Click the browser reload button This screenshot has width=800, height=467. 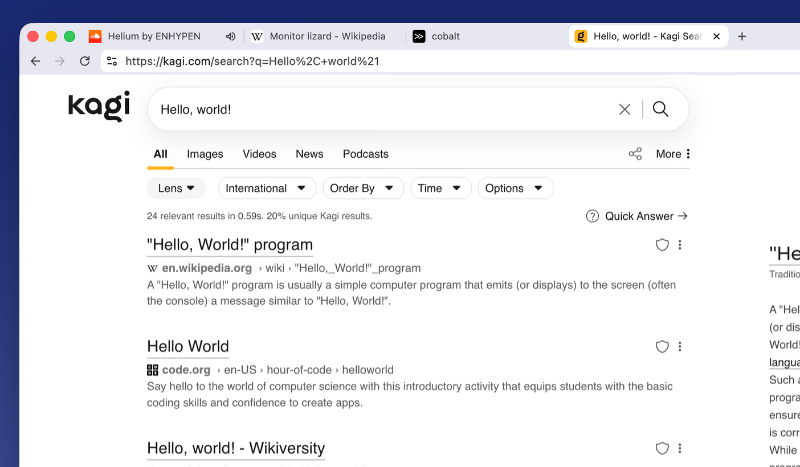click(85, 61)
